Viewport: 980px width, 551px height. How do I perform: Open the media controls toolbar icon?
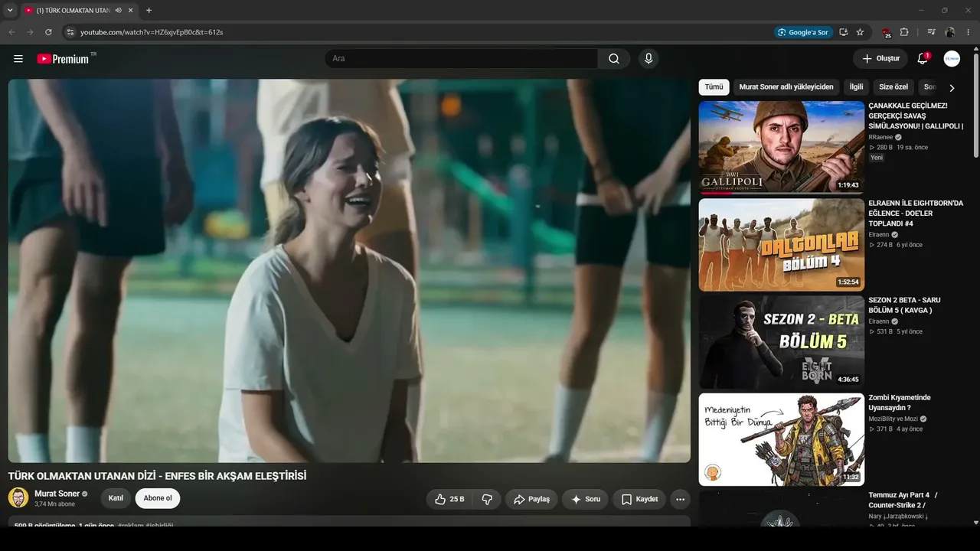pyautogui.click(x=932, y=32)
